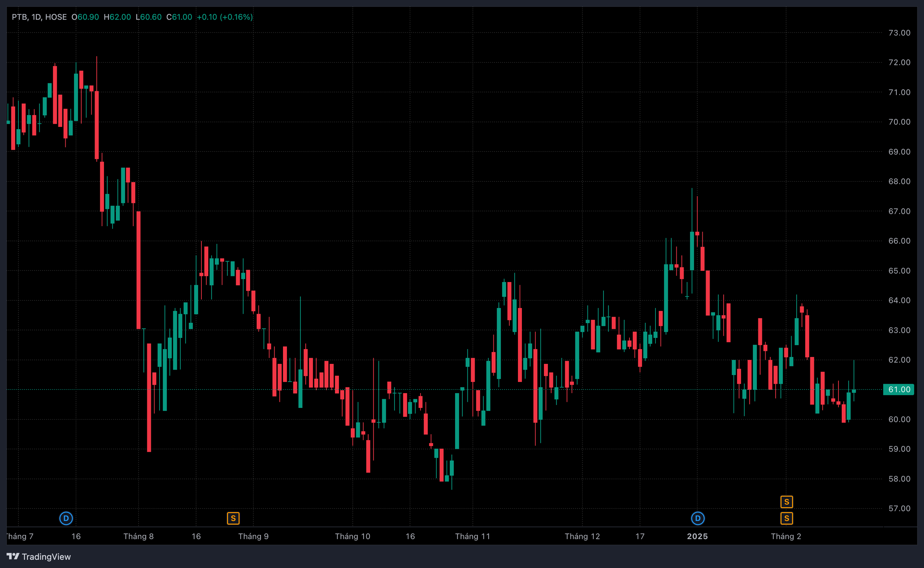Click the Tháng 10 time axis label
The width and height of the screenshot is (924, 568).
click(353, 536)
